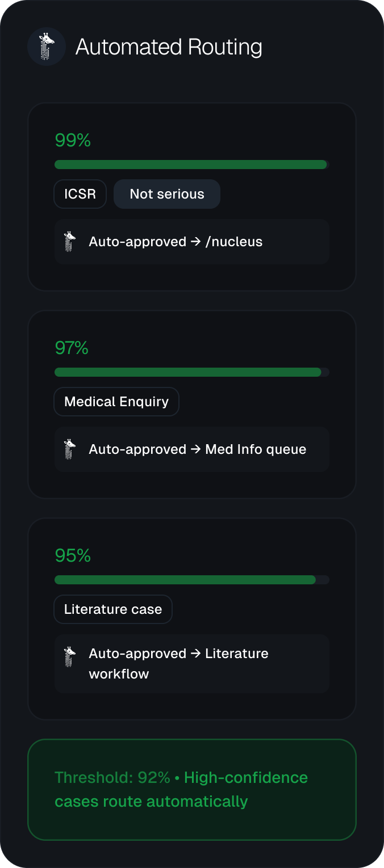Open Auto-approved → Literature workflow row

[x=192, y=664]
